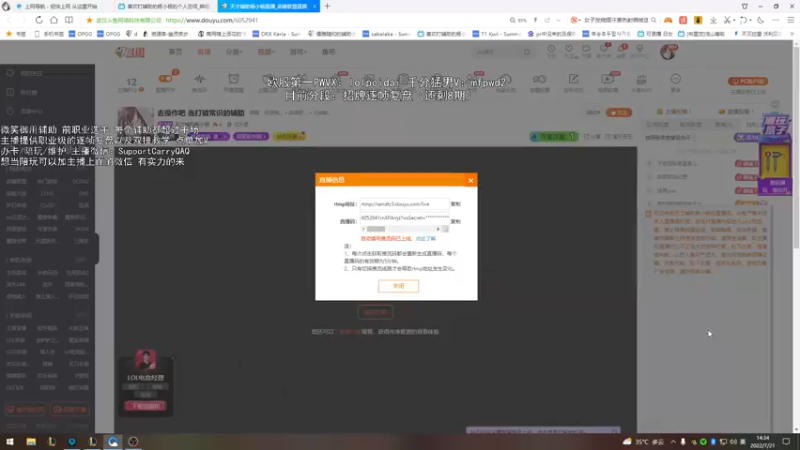
Task: Expand the Douyu category dropdown
Action: [x=234, y=52]
